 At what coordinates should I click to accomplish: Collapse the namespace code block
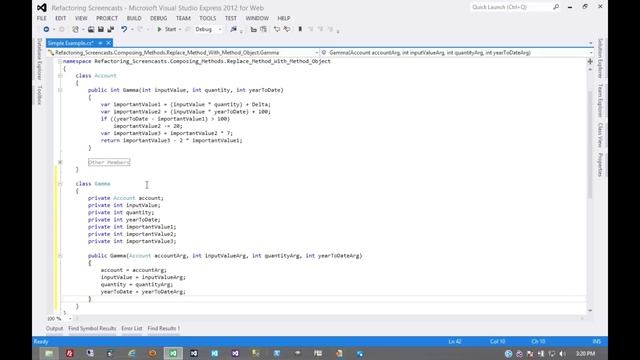pyautogui.click(x=60, y=61)
